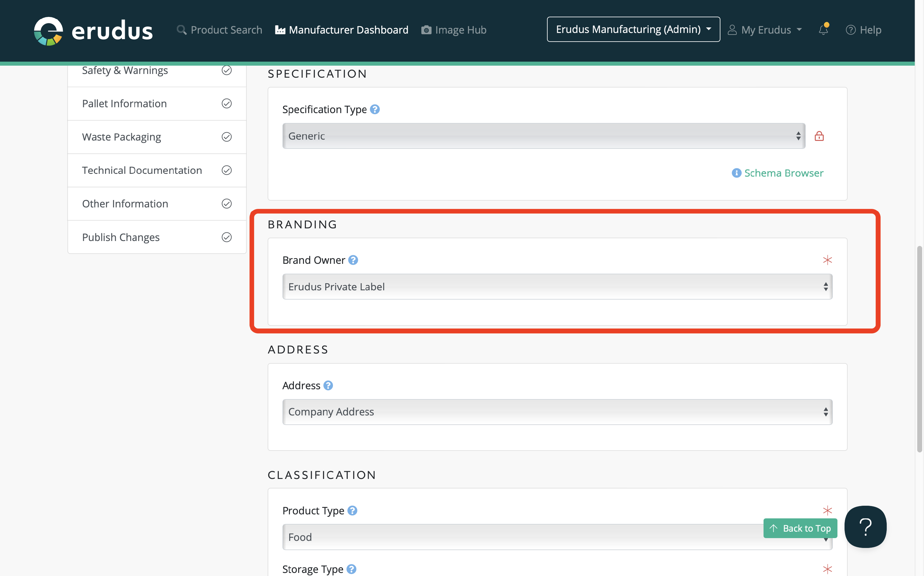924x576 pixels.
Task: Click the Brand Owner help question icon
Action: coord(353,260)
